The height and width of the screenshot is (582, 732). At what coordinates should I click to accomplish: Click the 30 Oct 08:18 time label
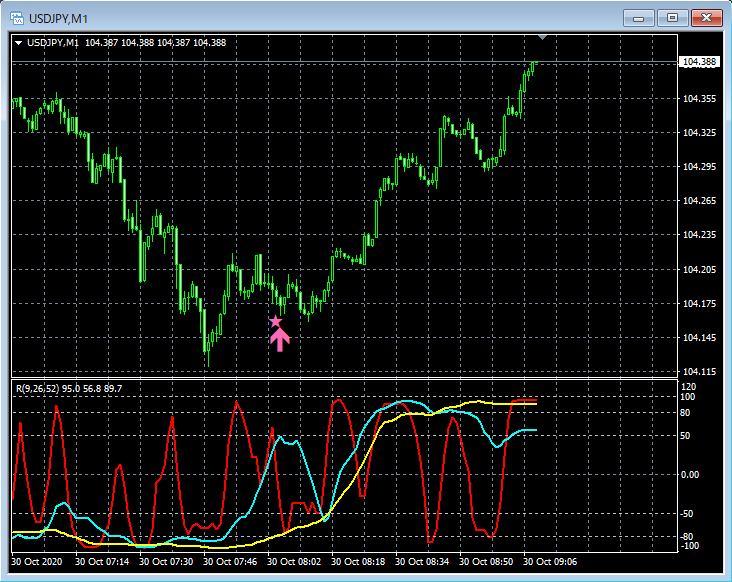pyautogui.click(x=358, y=561)
